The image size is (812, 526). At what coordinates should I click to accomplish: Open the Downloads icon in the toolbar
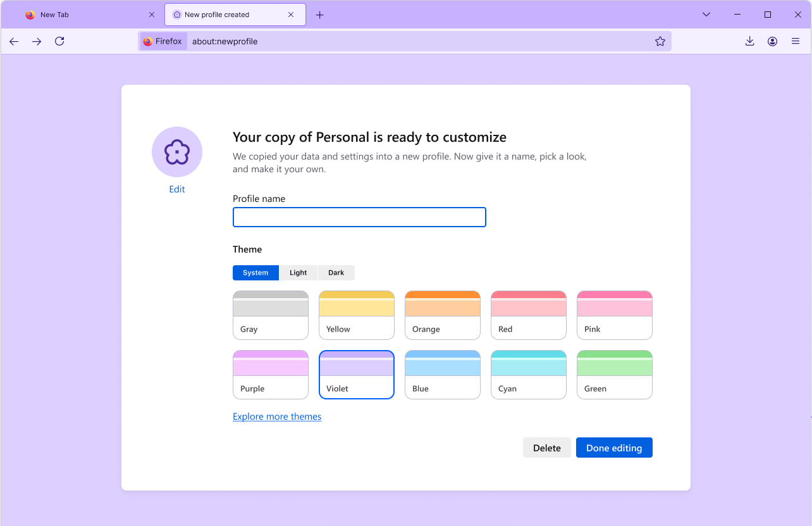749,41
